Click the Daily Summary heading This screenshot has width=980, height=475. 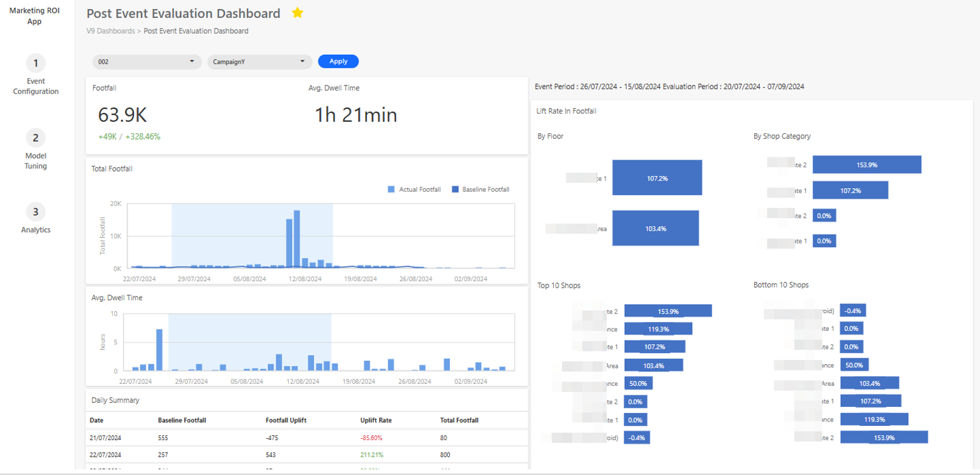click(x=115, y=400)
